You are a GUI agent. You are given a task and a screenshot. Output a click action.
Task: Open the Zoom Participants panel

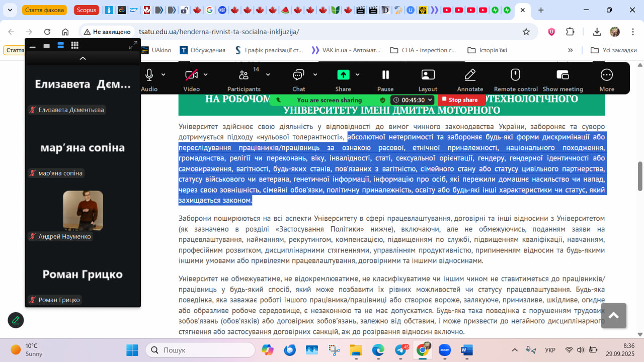tap(244, 75)
